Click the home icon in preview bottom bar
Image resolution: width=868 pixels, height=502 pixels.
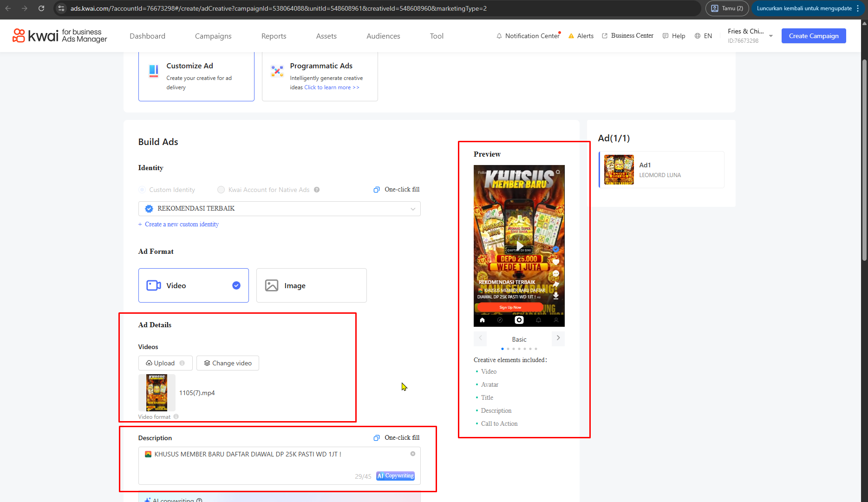point(482,320)
